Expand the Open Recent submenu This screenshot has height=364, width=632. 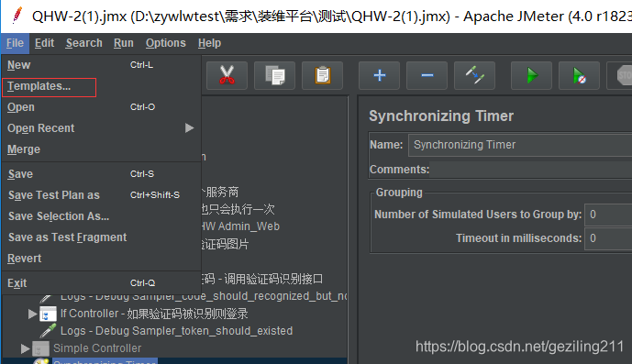point(102,128)
